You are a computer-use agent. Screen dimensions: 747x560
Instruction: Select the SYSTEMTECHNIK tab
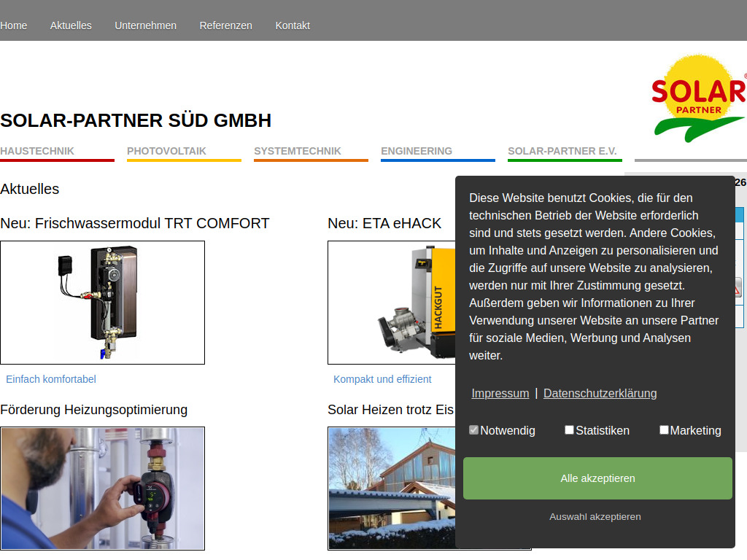[297, 151]
